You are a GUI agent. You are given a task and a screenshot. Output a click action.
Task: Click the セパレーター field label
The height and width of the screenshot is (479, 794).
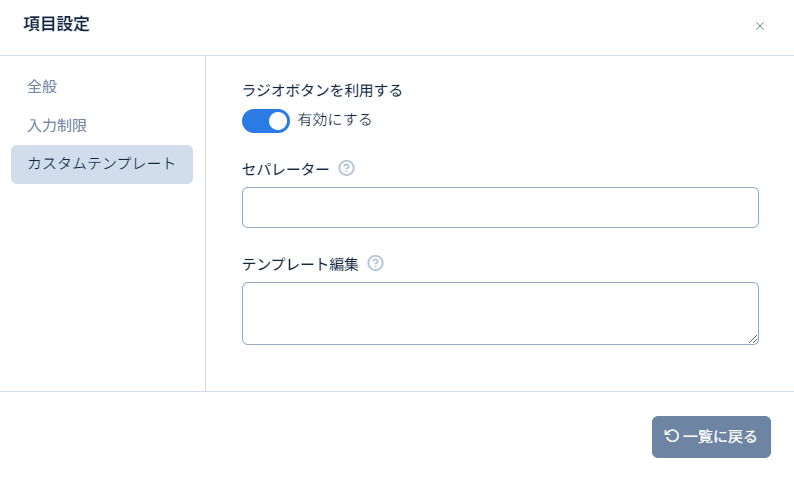pos(286,169)
